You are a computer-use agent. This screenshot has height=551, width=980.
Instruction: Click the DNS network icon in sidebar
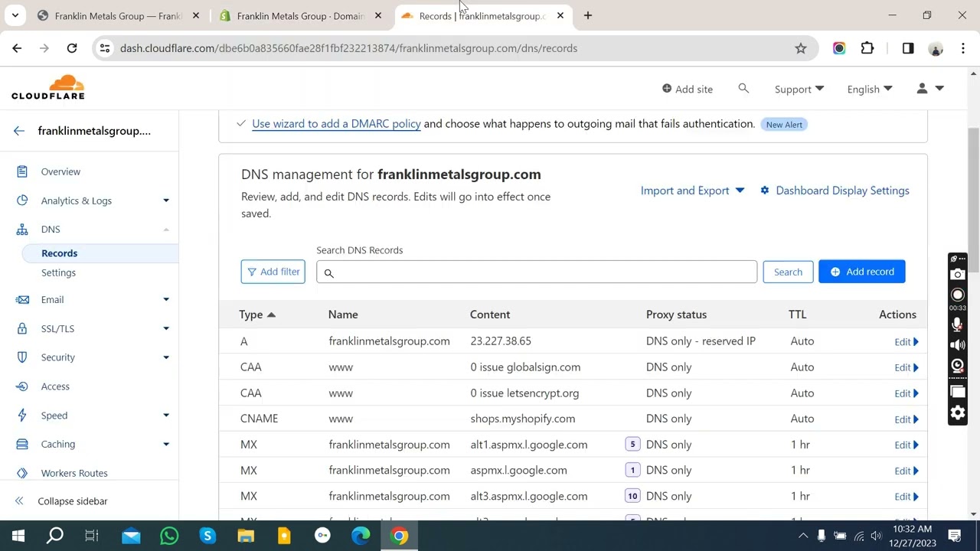[x=22, y=230]
